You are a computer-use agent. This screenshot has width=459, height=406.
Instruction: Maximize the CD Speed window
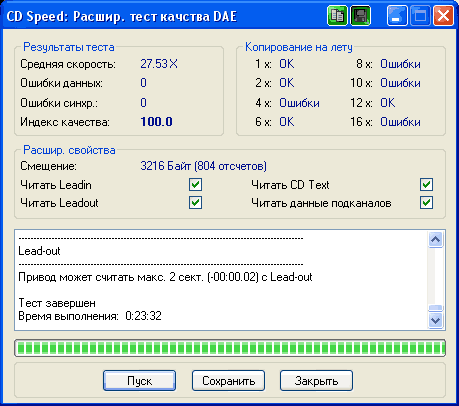pyautogui.click(x=420, y=15)
